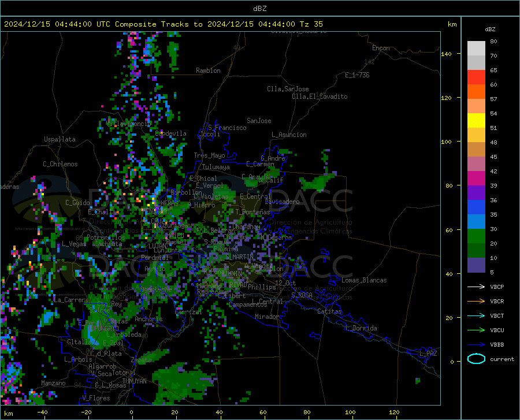Click the 'La_Carrera' map label
This screenshot has width=520, height=420.
[x=70, y=300]
